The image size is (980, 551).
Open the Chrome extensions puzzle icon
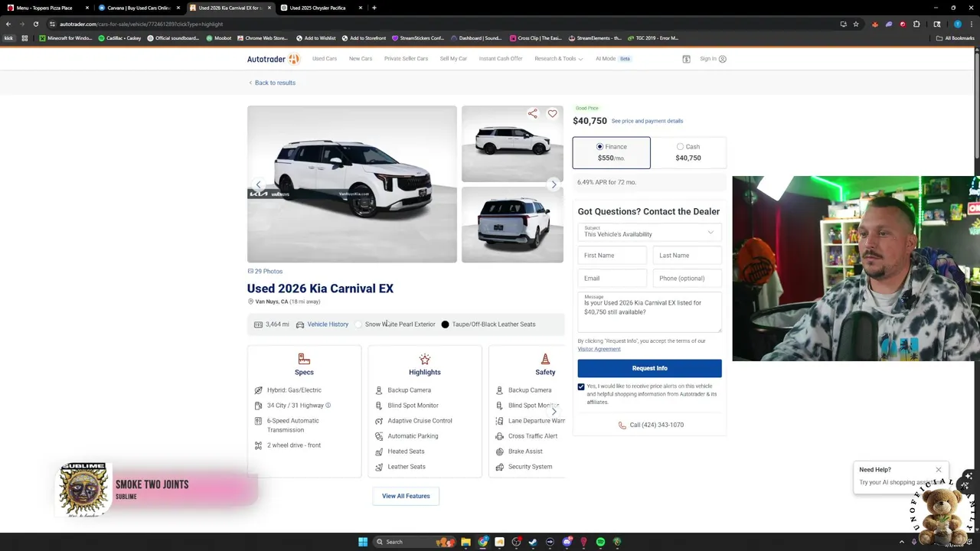point(916,24)
